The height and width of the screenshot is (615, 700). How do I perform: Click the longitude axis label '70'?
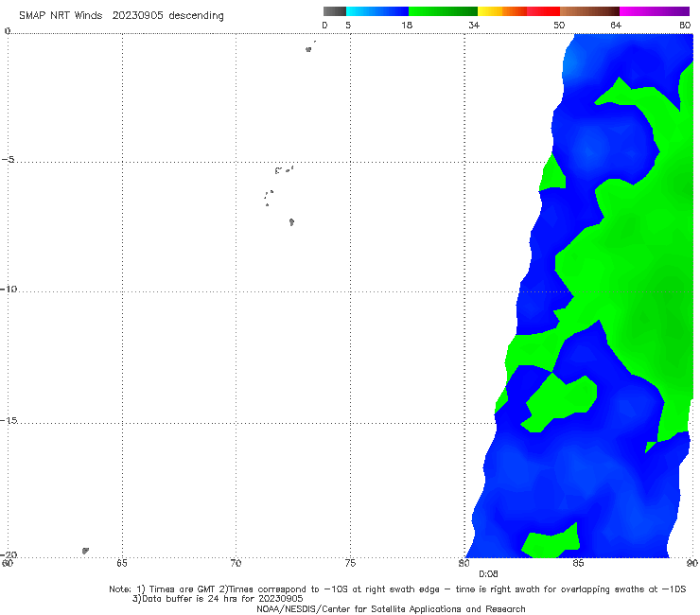[236, 563]
